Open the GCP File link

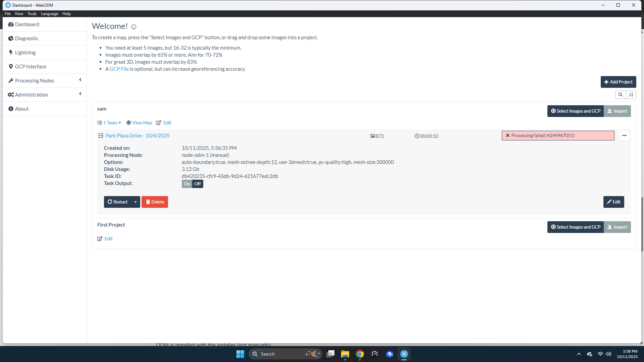pos(119,69)
